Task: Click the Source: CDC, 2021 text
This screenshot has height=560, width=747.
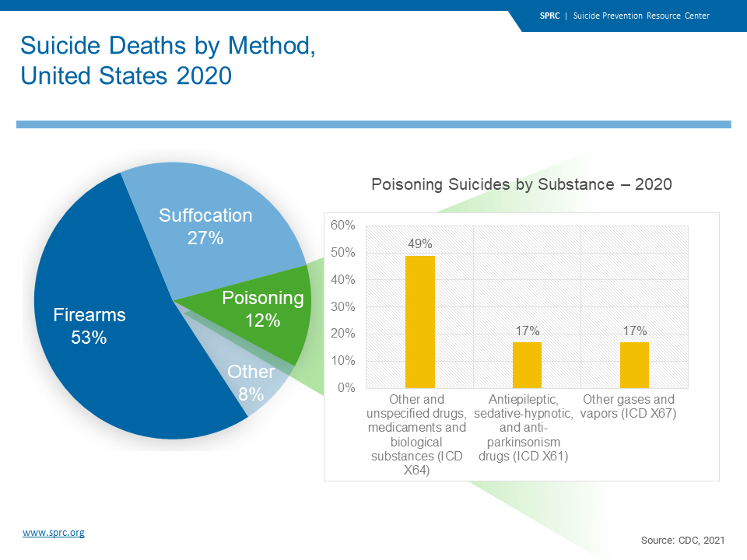Action: [682, 540]
